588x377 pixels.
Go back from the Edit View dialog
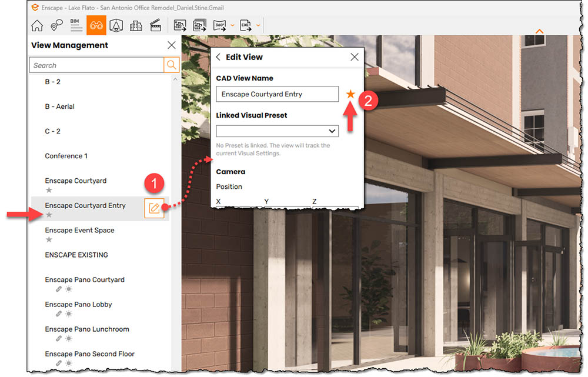click(x=218, y=57)
